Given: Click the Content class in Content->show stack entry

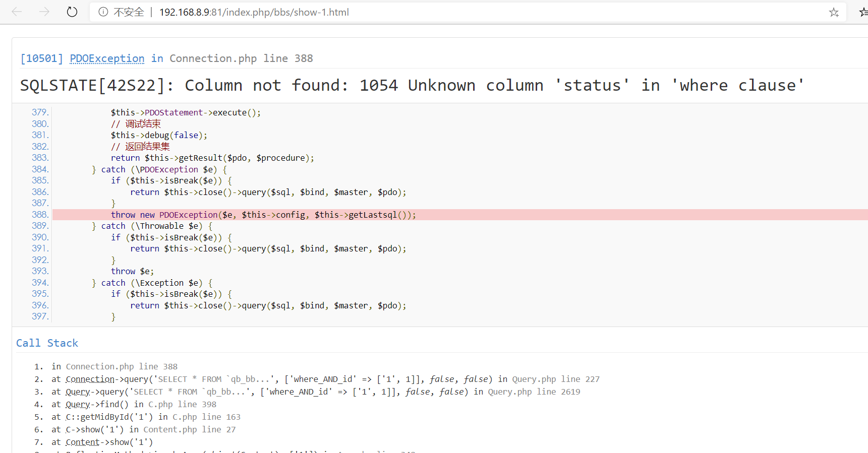Looking at the screenshot, I should (82, 442).
